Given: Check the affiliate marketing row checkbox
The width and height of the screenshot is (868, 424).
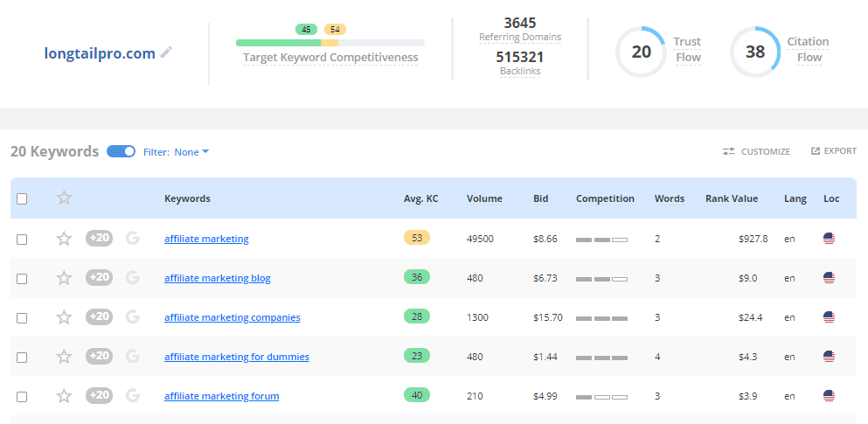Looking at the screenshot, I should 22,240.
